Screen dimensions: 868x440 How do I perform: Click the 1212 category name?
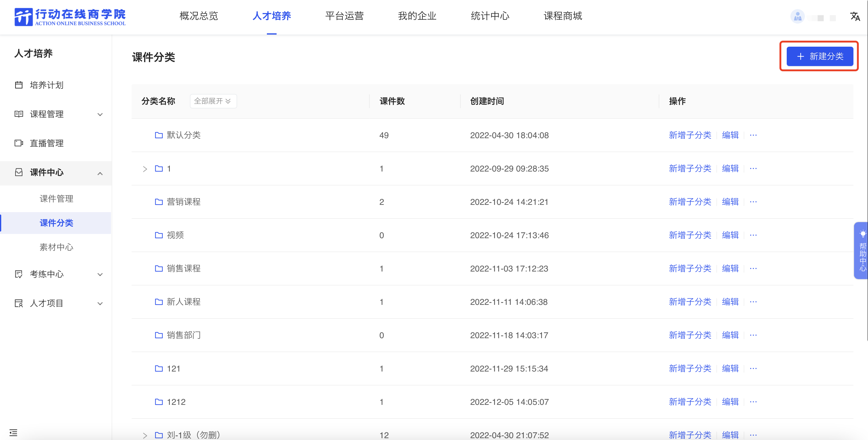[x=176, y=402]
